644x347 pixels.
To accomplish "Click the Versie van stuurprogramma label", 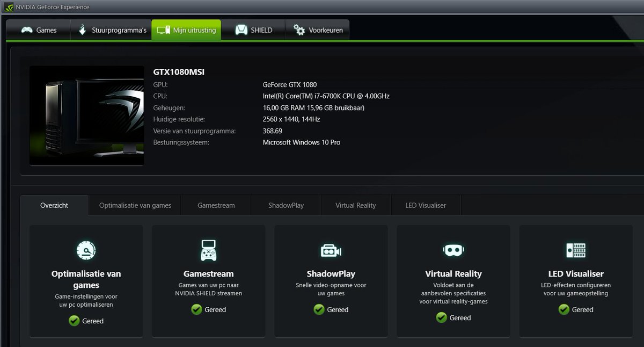I will coord(194,131).
